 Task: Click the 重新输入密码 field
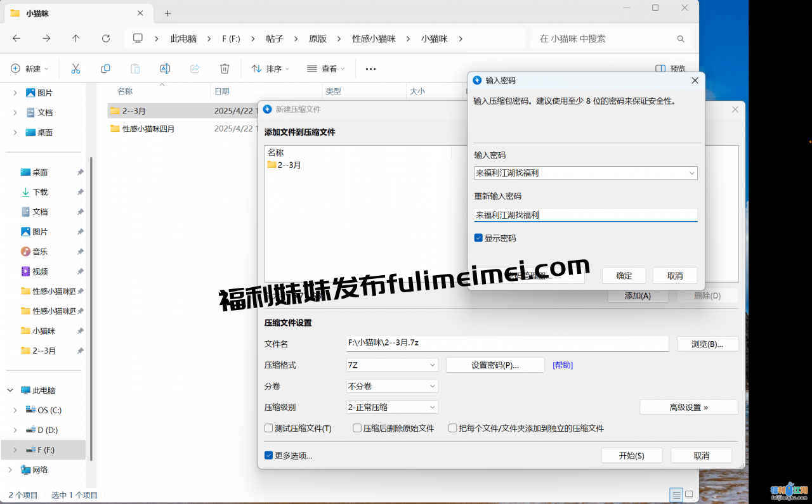click(x=586, y=216)
